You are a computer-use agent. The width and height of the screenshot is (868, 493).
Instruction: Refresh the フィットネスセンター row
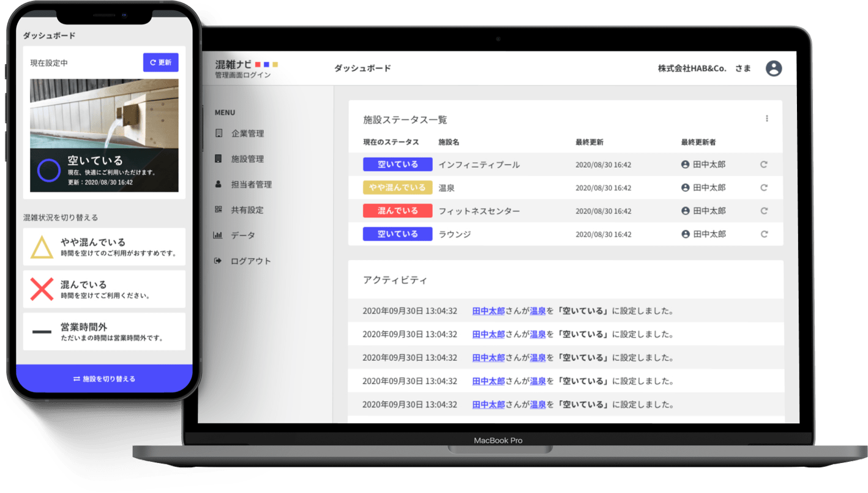763,211
